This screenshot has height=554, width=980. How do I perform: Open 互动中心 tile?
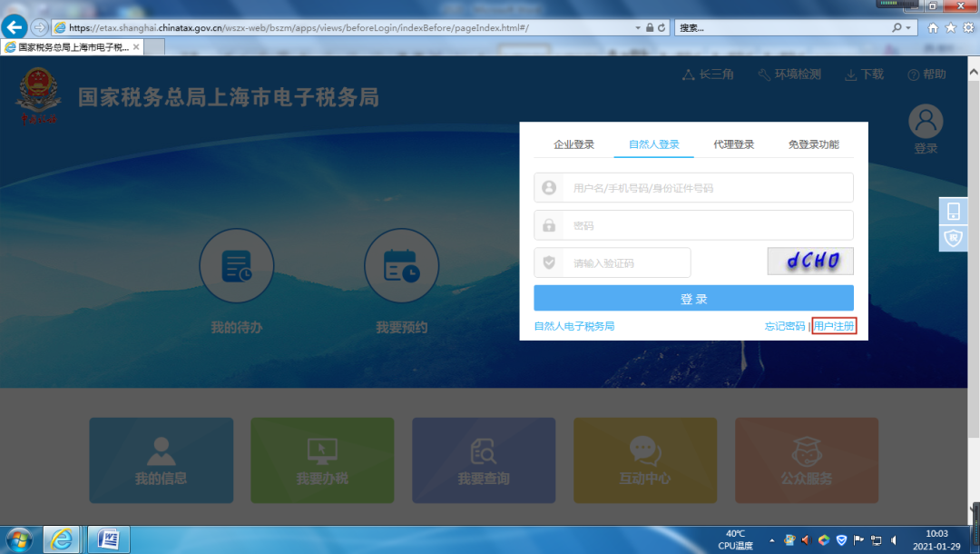point(645,460)
